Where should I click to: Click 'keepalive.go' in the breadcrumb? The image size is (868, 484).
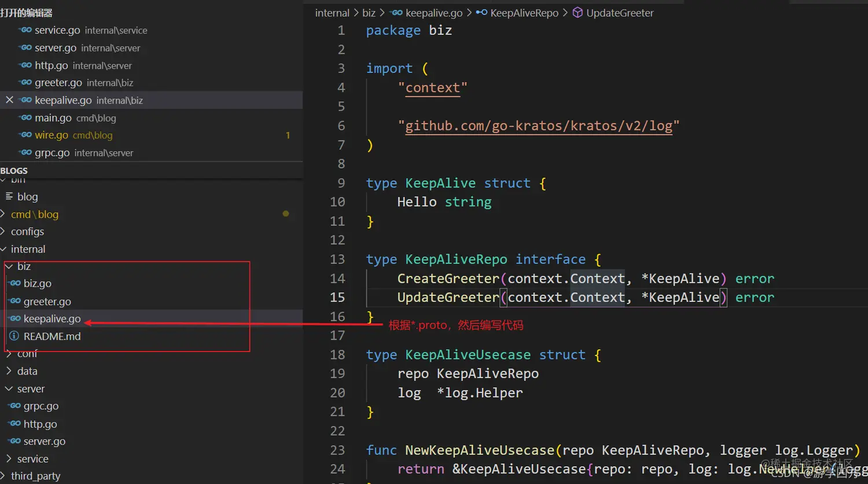[434, 13]
